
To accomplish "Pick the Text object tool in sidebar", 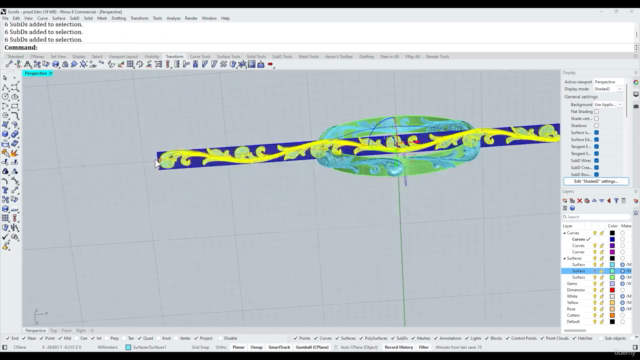I will click(x=5, y=190).
